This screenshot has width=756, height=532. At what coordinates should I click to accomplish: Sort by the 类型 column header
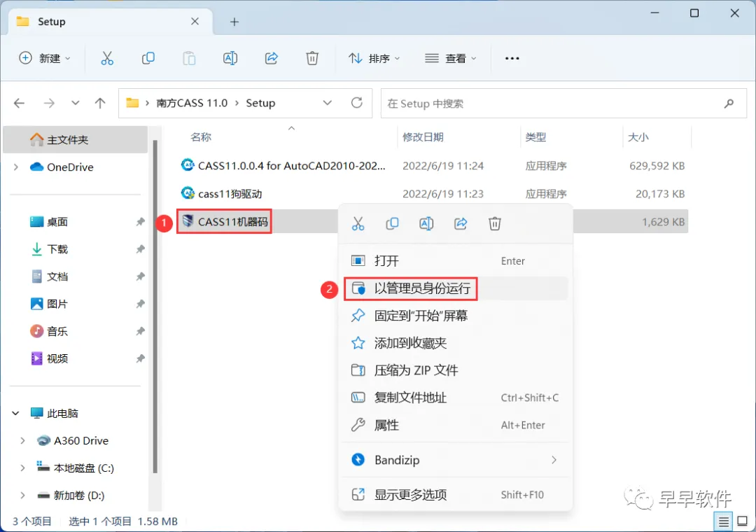[535, 137]
